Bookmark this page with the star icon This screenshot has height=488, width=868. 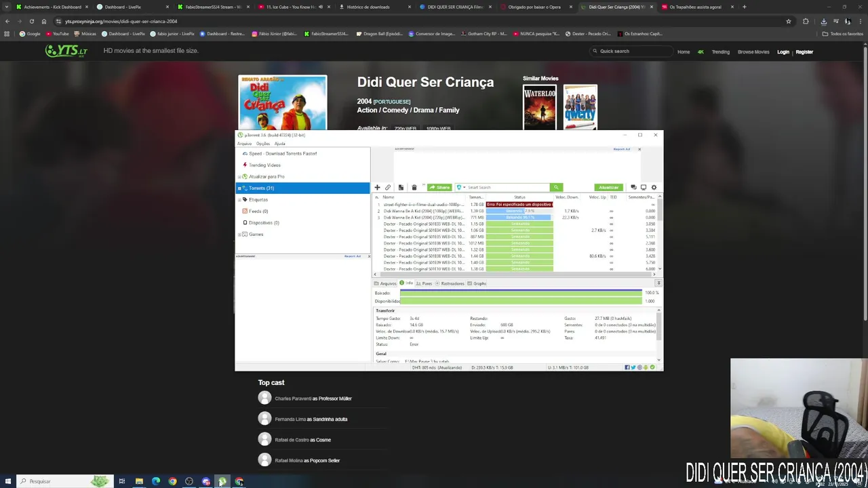789,21
